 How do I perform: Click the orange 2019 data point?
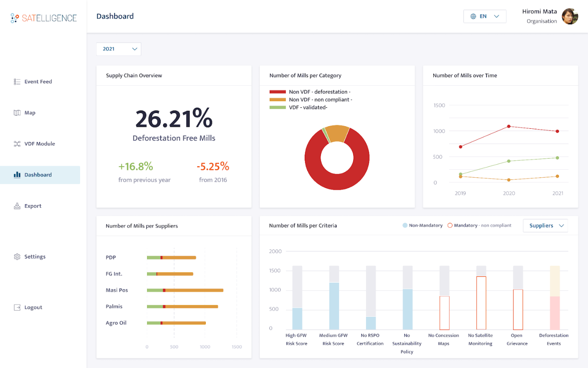click(x=460, y=177)
